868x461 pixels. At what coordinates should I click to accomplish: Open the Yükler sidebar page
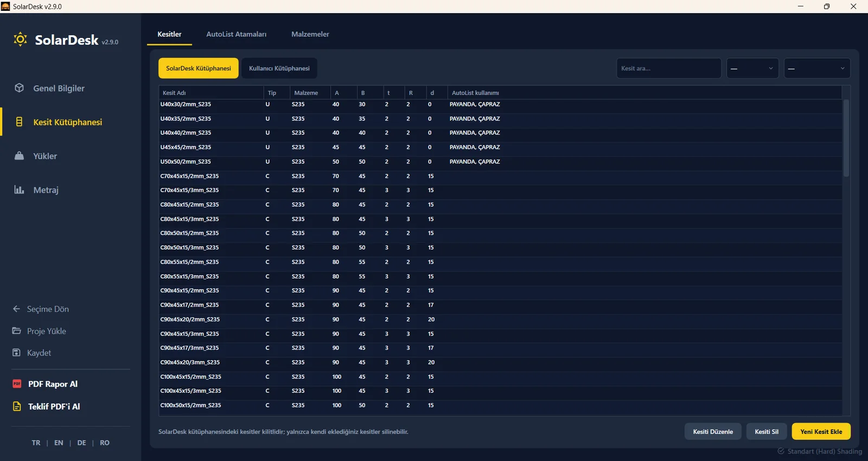[x=71, y=156]
